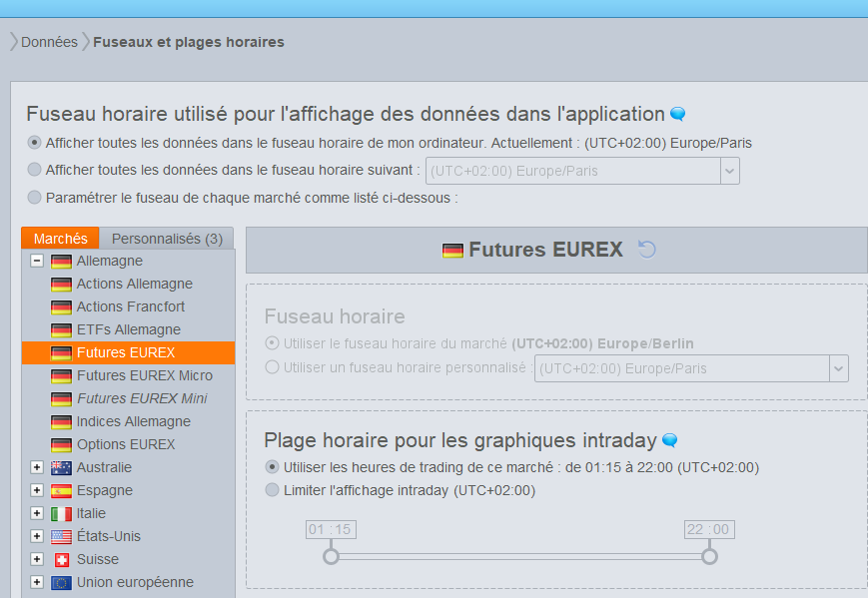Screen dimensions: 868x598
Task: Expand the Australie tree node
Action: 37,467
